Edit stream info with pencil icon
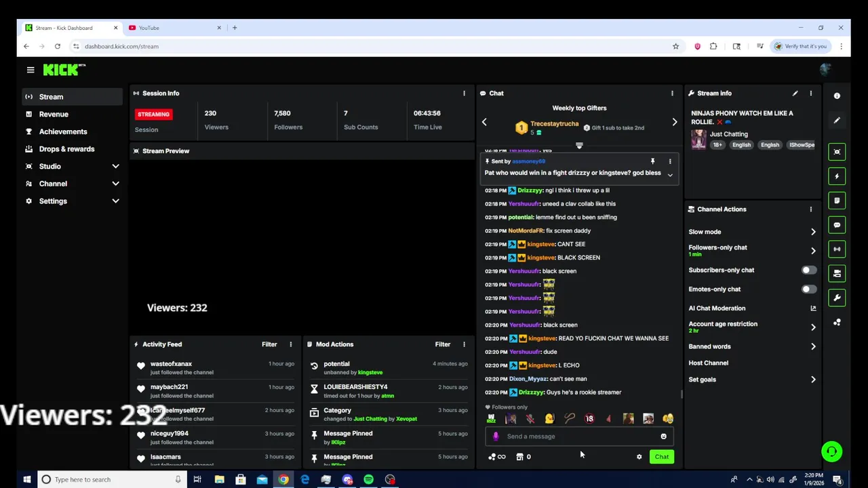 795,94
